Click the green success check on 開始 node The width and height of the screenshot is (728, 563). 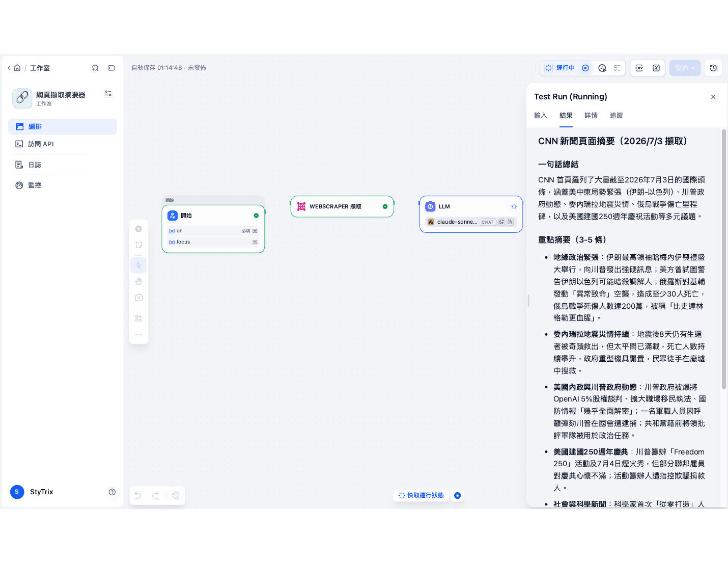point(256,216)
